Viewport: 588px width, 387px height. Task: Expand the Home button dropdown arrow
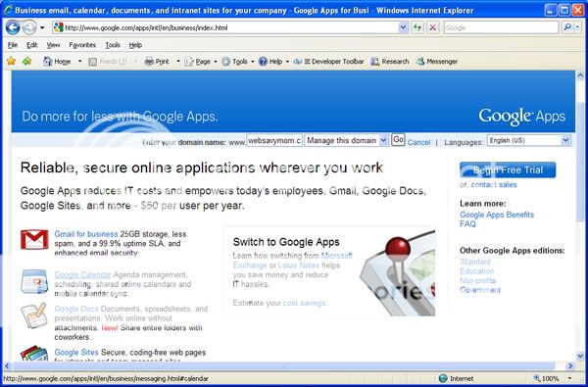click(x=80, y=61)
